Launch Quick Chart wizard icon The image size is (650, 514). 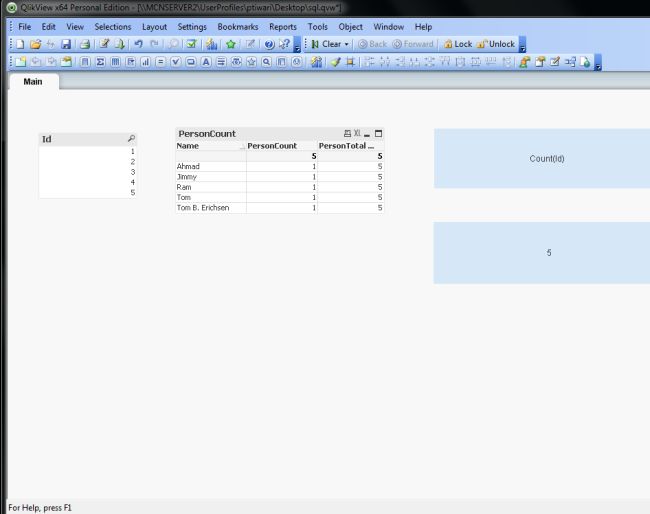pyautogui.click(x=211, y=44)
